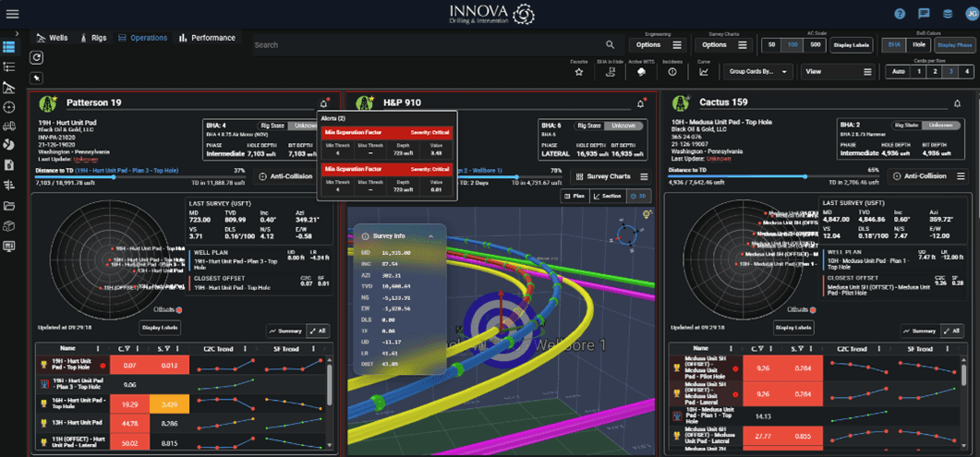The image size is (980, 457).
Task: Click the refresh button below the Wells tab
Action: [38, 57]
